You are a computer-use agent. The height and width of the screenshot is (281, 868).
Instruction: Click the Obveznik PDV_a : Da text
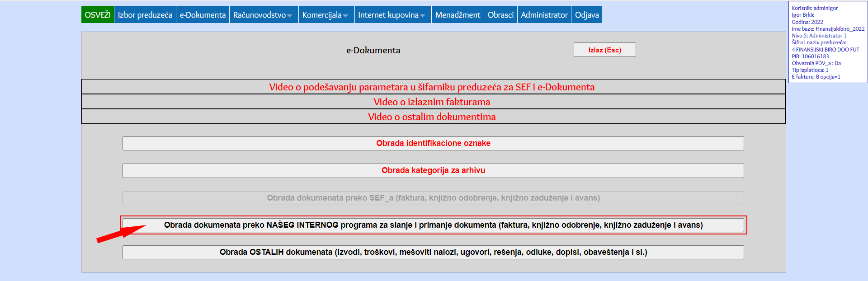click(816, 63)
